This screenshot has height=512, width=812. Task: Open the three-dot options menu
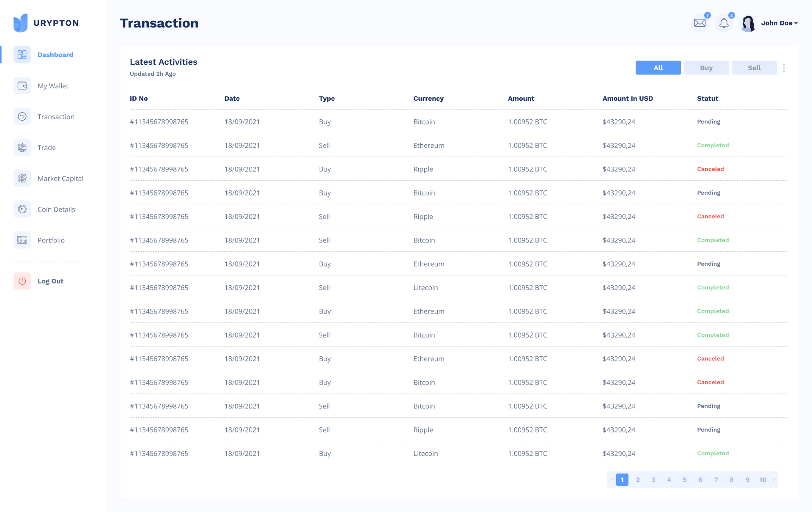[x=784, y=68]
